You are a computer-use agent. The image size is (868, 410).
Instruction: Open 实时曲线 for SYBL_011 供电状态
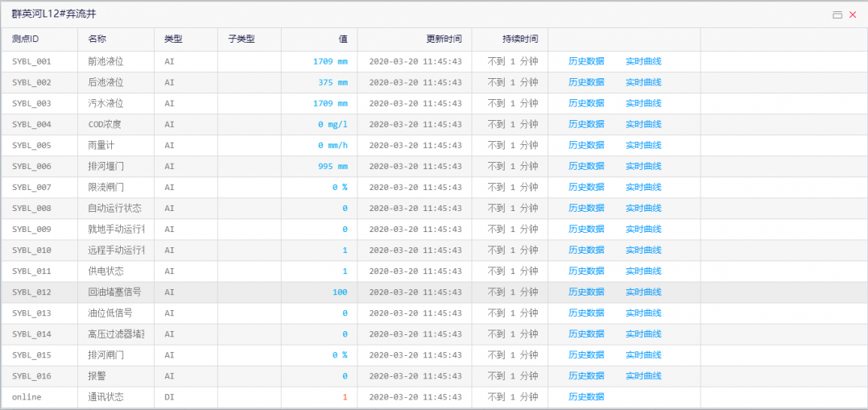[643, 271]
